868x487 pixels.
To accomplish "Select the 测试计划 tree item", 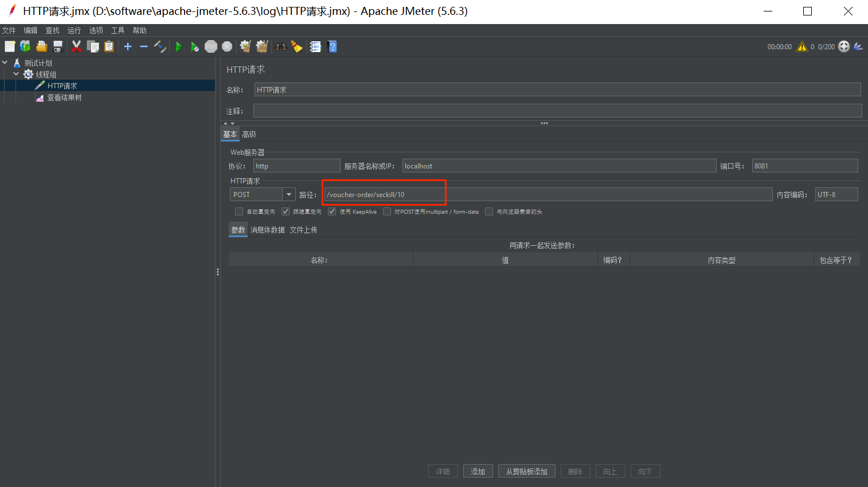I will coord(38,63).
